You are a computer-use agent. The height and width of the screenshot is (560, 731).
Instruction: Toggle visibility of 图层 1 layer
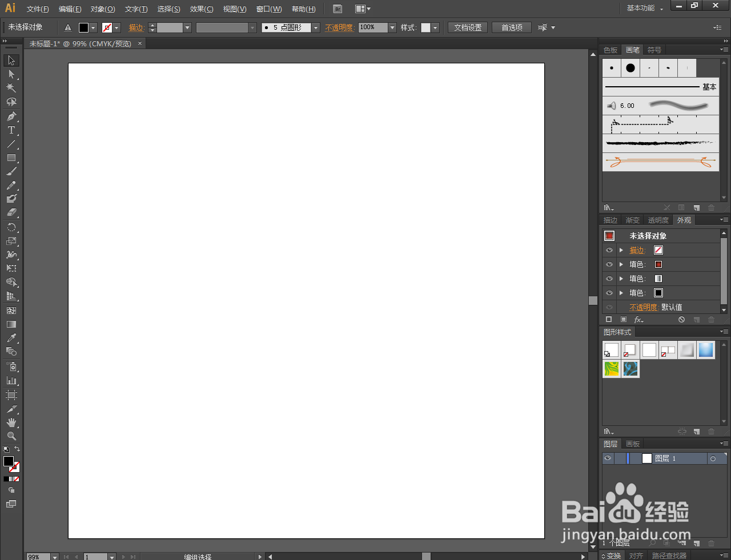(608, 458)
